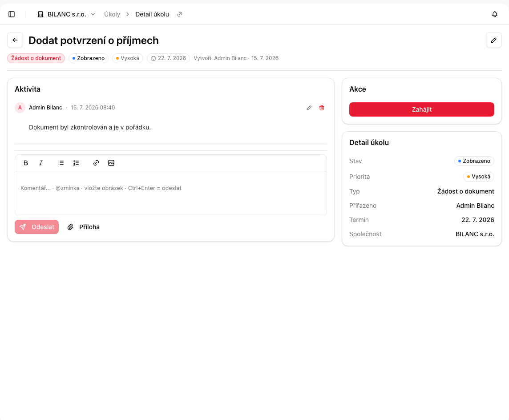The width and height of the screenshot is (509, 420).
Task: Start the task with Zahájit
Action: [x=422, y=109]
